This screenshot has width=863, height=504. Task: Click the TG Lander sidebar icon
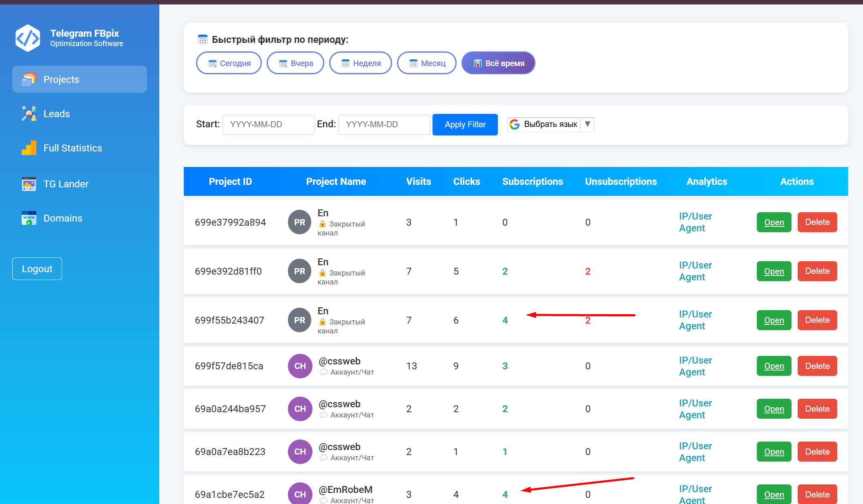pyautogui.click(x=29, y=184)
